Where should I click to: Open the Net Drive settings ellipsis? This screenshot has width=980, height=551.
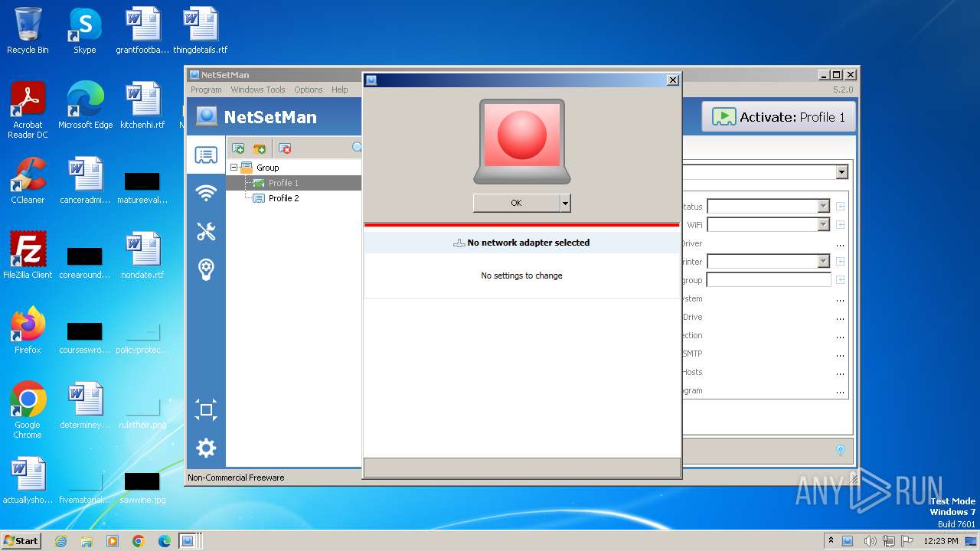(840, 317)
